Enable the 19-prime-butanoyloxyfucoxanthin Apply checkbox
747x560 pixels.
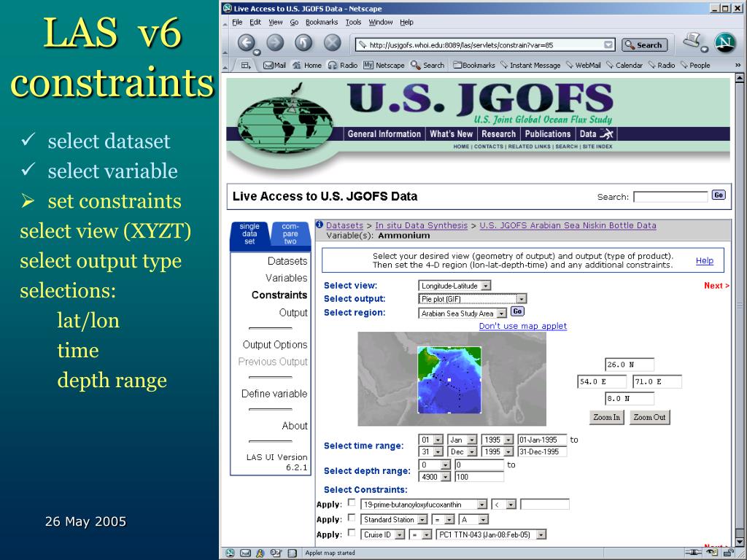click(352, 502)
